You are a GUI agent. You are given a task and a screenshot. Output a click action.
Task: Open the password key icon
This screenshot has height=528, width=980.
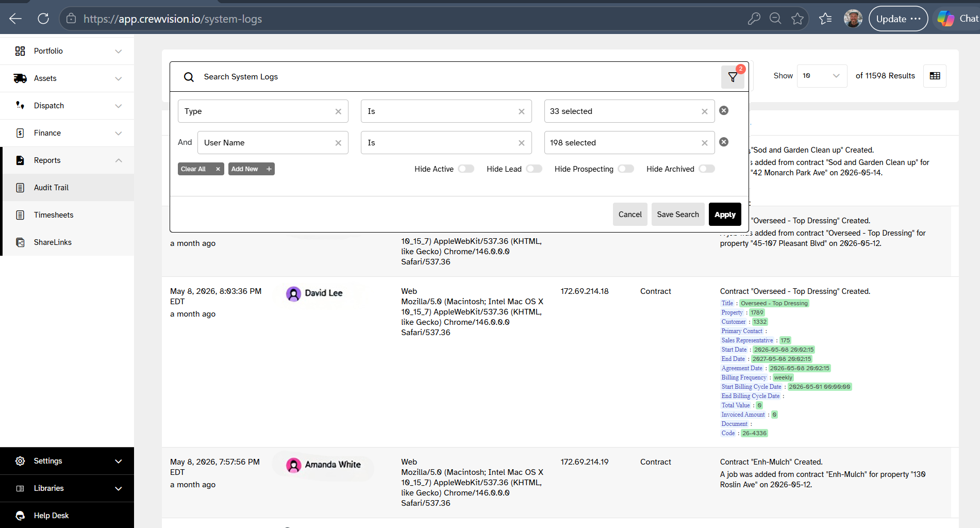[754, 19]
